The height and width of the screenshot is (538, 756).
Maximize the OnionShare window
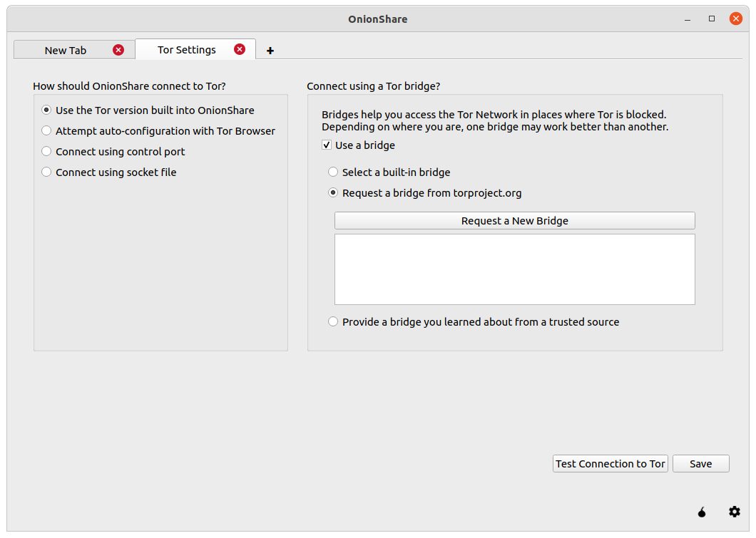(x=711, y=19)
